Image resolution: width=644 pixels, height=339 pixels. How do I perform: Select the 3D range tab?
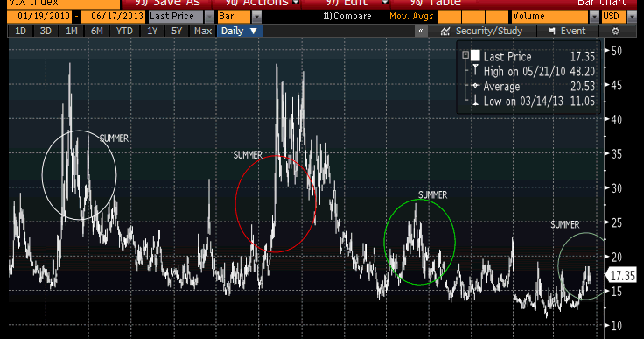(x=45, y=31)
